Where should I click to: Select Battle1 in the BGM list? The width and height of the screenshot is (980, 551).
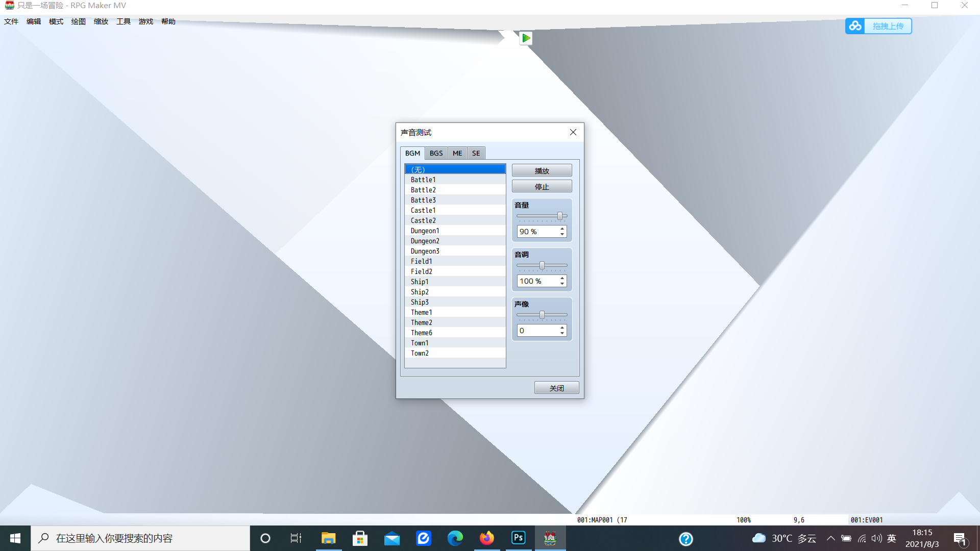455,180
